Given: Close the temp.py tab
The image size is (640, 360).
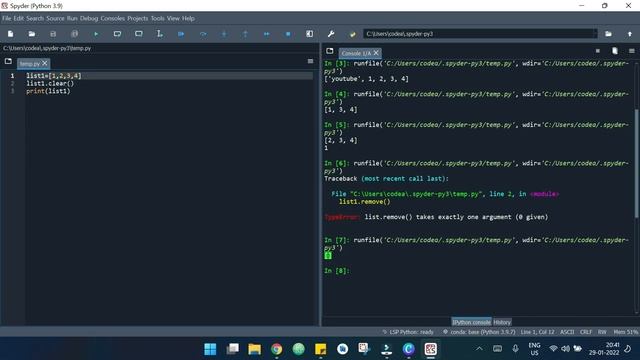Looking at the screenshot, I should pos(45,63).
